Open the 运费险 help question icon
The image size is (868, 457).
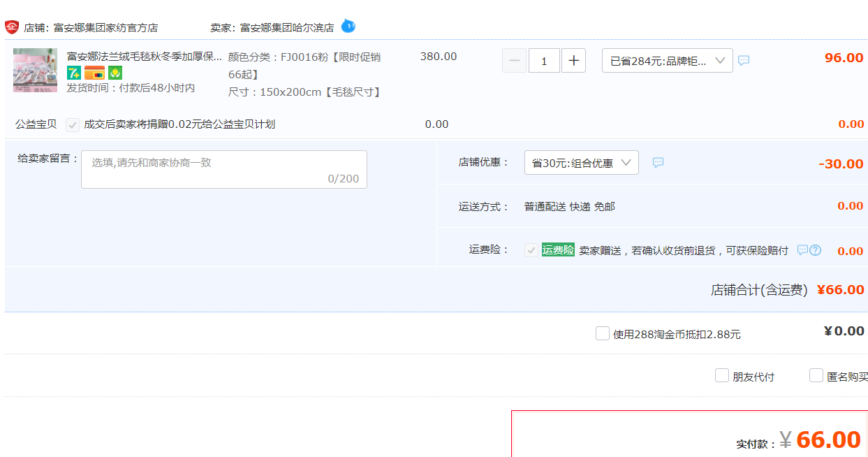[x=815, y=250]
